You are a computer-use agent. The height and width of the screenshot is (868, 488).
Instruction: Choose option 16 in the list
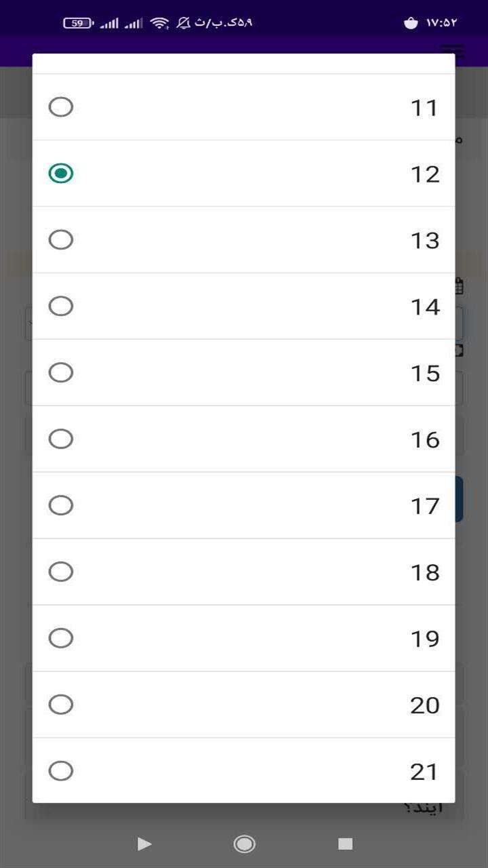point(244,439)
